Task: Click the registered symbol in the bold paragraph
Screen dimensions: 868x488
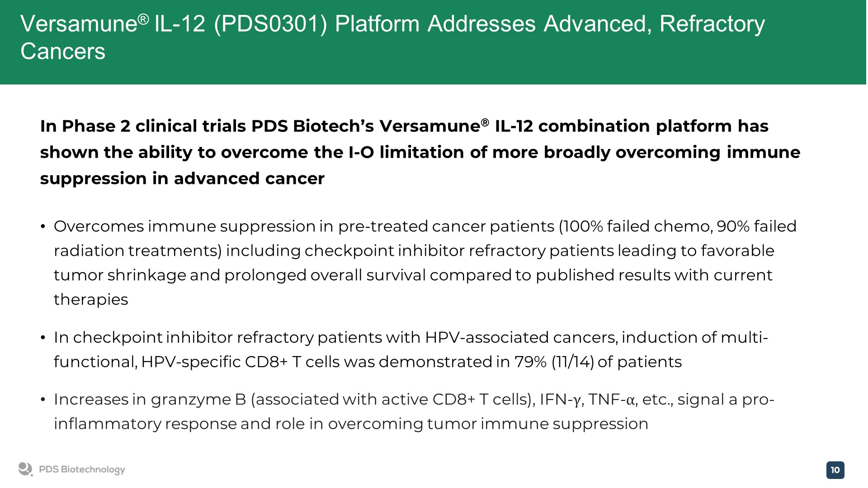Action: click(485, 122)
